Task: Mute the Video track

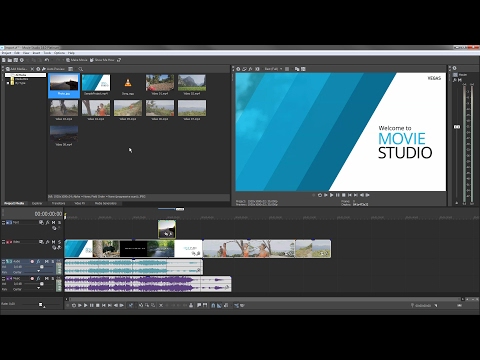Action: tap(53, 242)
